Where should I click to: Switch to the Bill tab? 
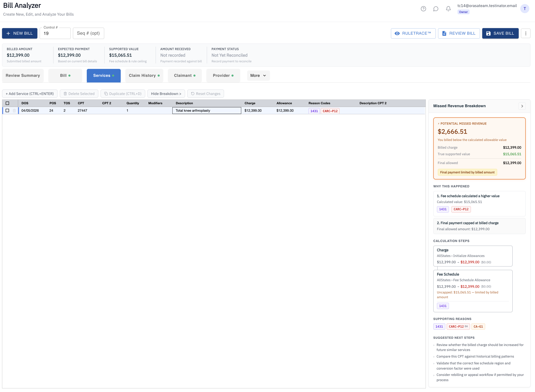[65, 75]
